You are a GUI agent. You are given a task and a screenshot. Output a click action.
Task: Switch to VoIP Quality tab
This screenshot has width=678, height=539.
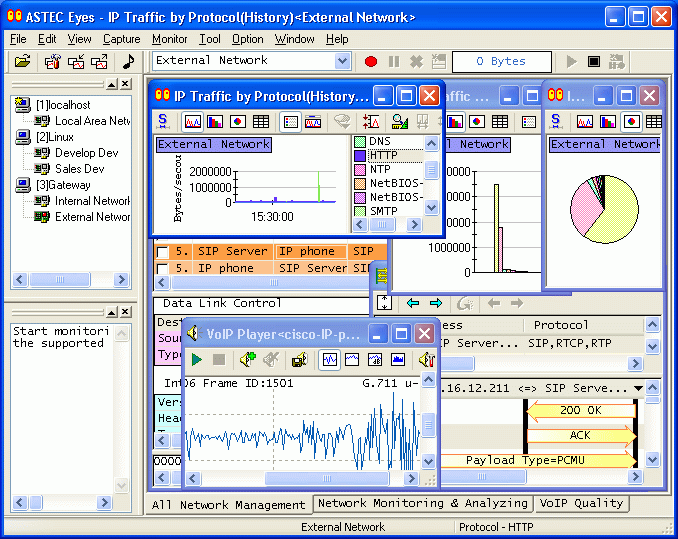click(x=580, y=503)
